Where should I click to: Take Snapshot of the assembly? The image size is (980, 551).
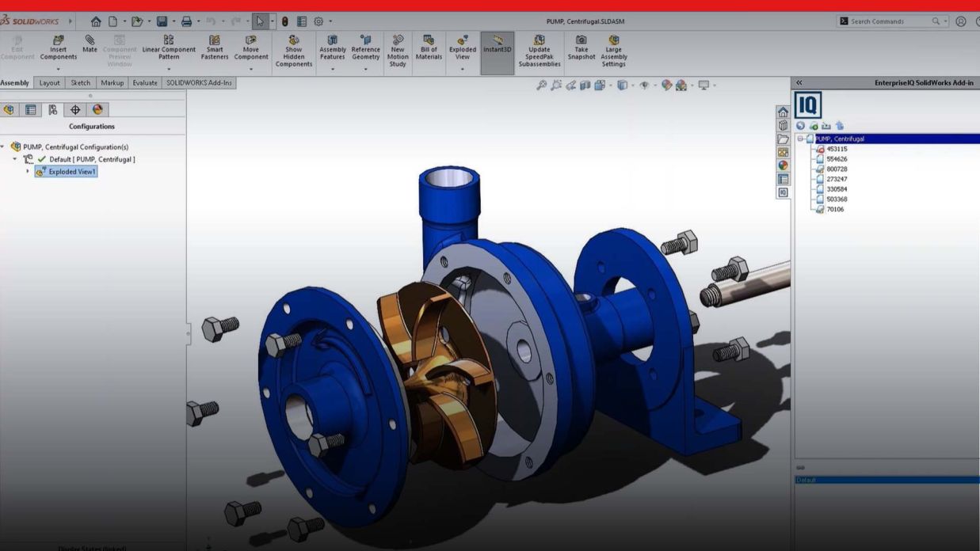pos(581,47)
